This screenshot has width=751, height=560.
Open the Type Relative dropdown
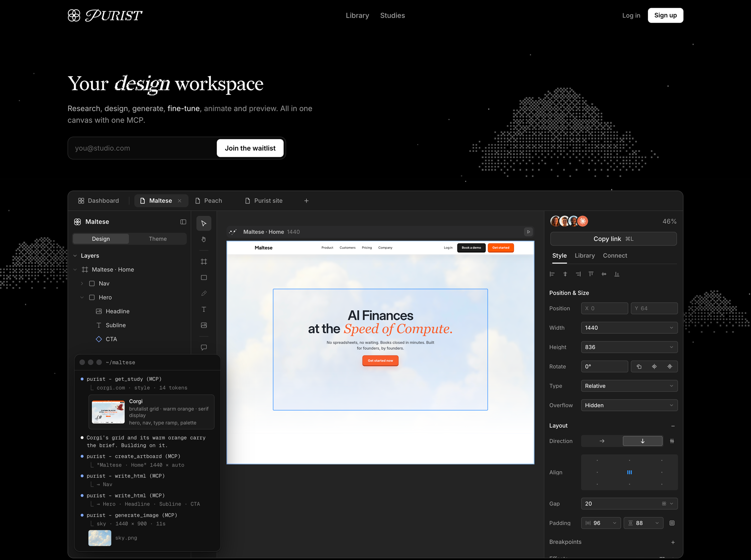(629, 386)
